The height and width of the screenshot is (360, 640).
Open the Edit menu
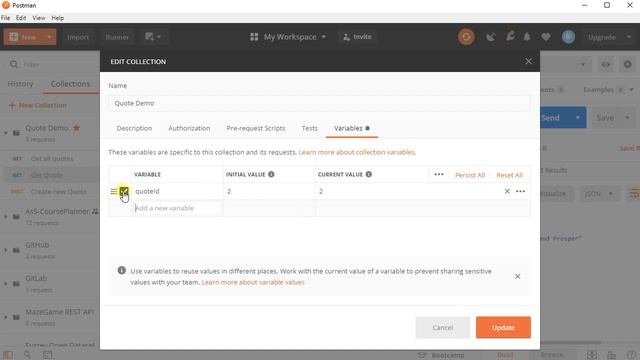[x=21, y=18]
